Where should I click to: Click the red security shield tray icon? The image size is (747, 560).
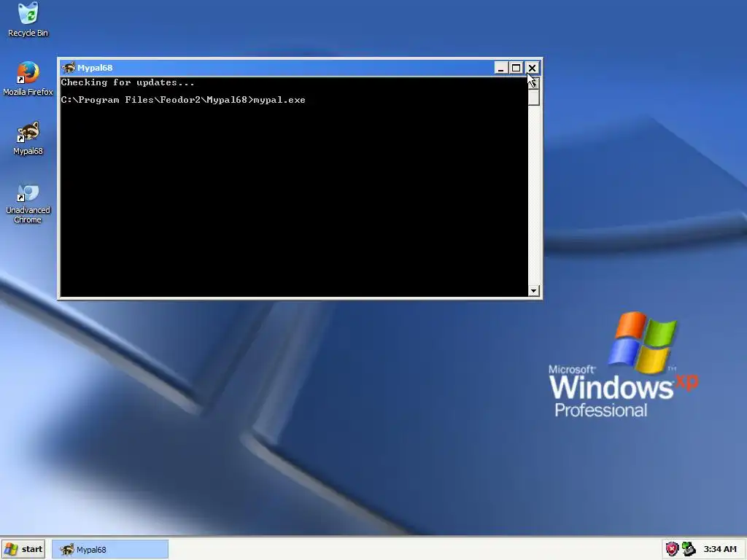672,549
